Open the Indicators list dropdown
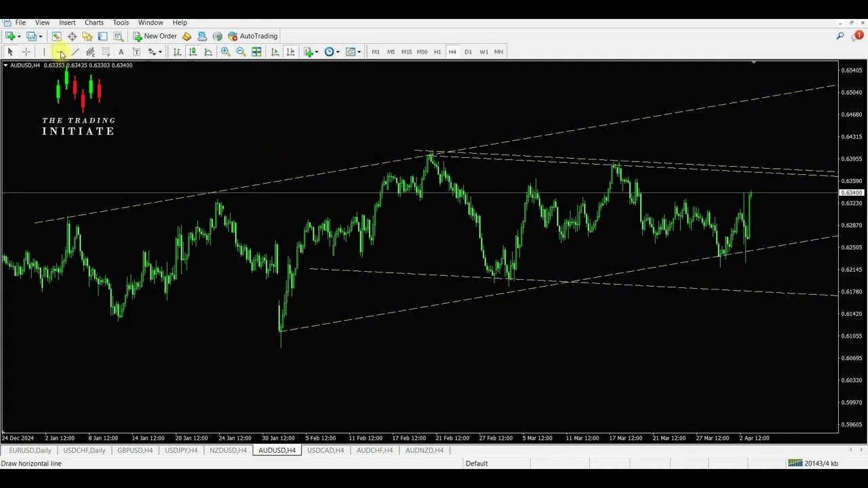Viewport: 868px width, 488px height. (311, 52)
